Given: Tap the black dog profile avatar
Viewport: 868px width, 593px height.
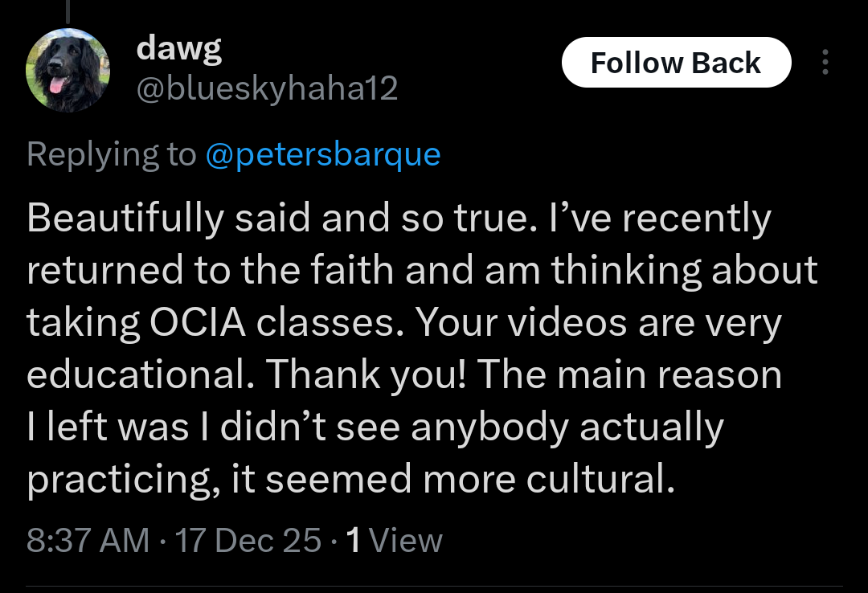Looking at the screenshot, I should click(x=68, y=70).
